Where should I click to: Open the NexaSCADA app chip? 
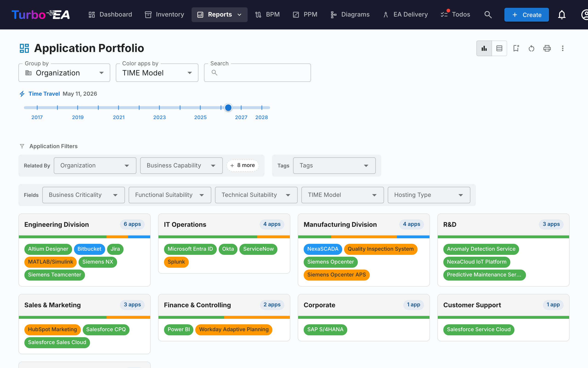(x=323, y=249)
